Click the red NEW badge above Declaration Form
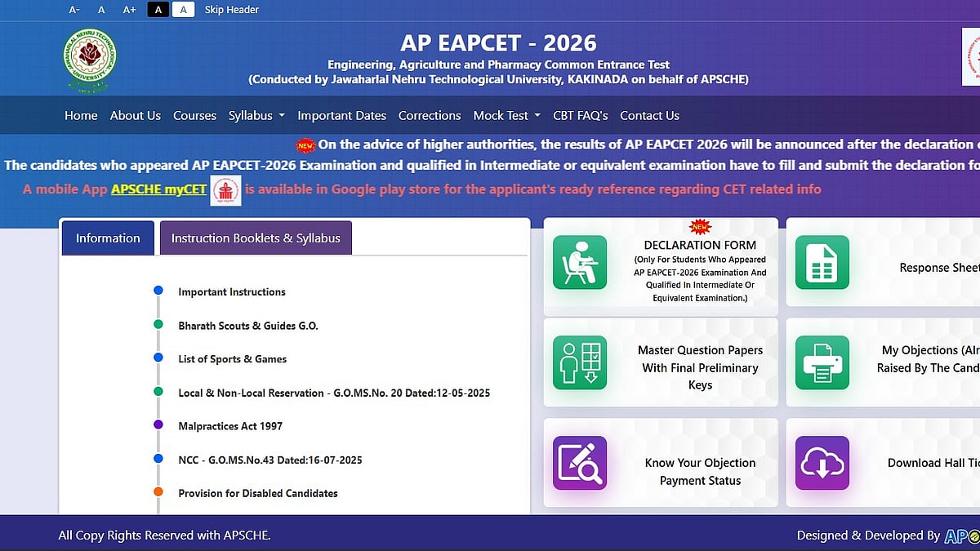The width and height of the screenshot is (980, 551). click(x=700, y=227)
